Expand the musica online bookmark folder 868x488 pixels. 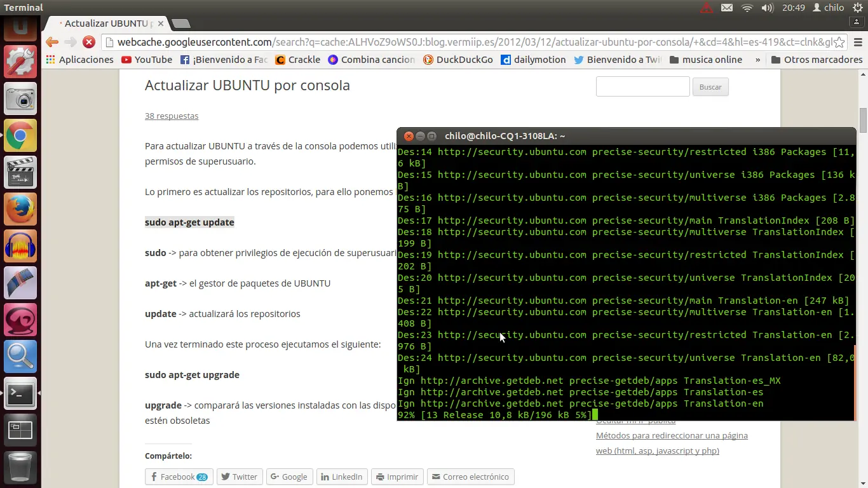[706, 60]
